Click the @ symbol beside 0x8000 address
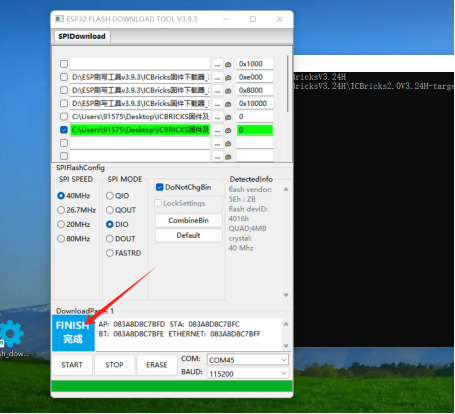Viewport: 455px width, 414px height. (x=228, y=91)
